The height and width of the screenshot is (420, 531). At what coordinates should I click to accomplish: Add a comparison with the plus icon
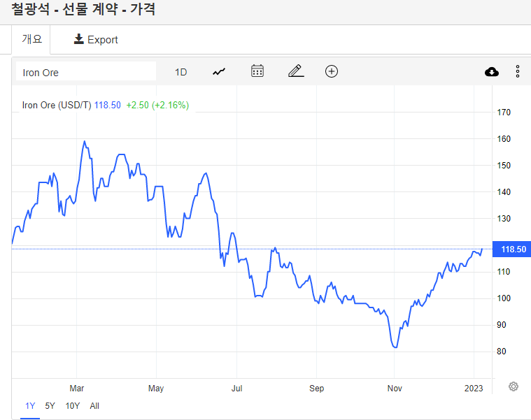point(332,71)
